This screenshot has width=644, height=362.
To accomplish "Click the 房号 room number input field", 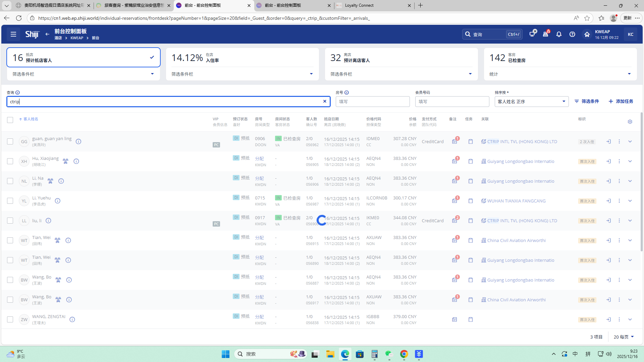I will click(372, 102).
